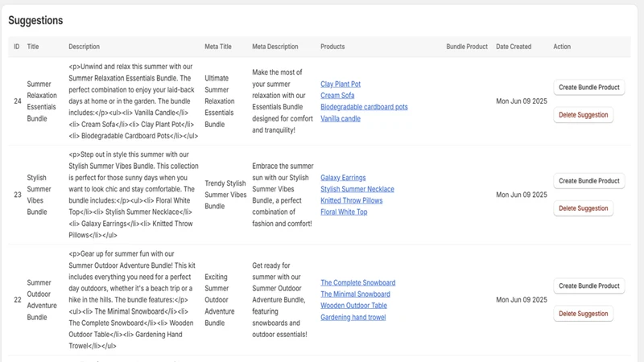Click the Bundle Product column header
The width and height of the screenshot is (644, 362).
coord(467,47)
